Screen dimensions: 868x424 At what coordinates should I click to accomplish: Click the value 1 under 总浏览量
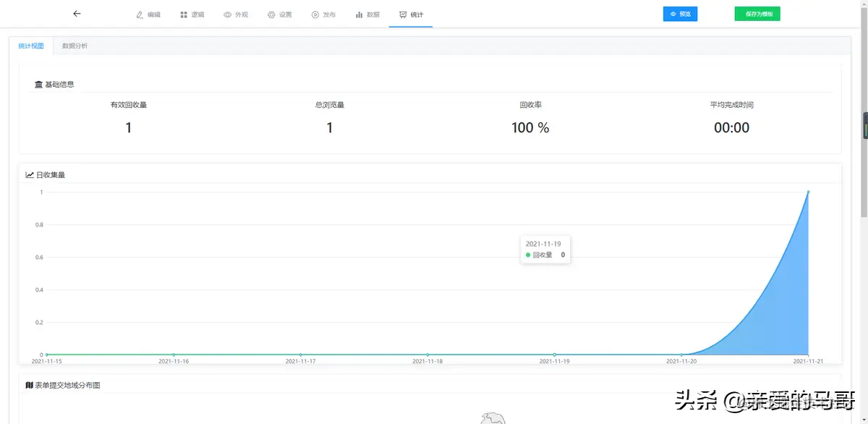tap(330, 128)
